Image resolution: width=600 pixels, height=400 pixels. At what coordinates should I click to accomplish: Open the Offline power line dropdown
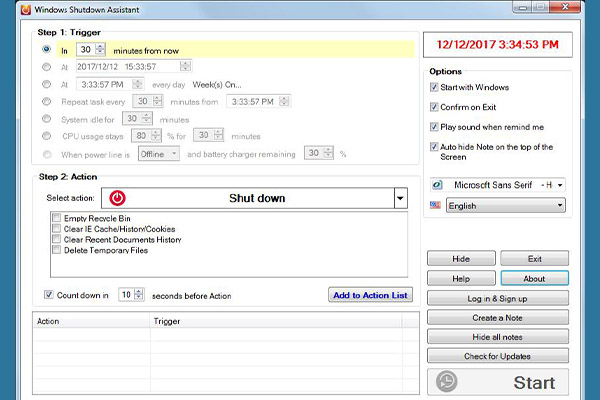(x=174, y=154)
